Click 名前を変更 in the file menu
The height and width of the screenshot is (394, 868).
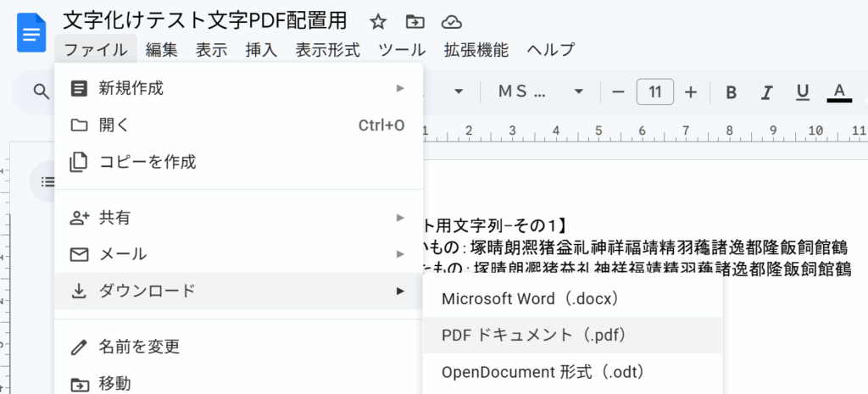click(x=139, y=347)
